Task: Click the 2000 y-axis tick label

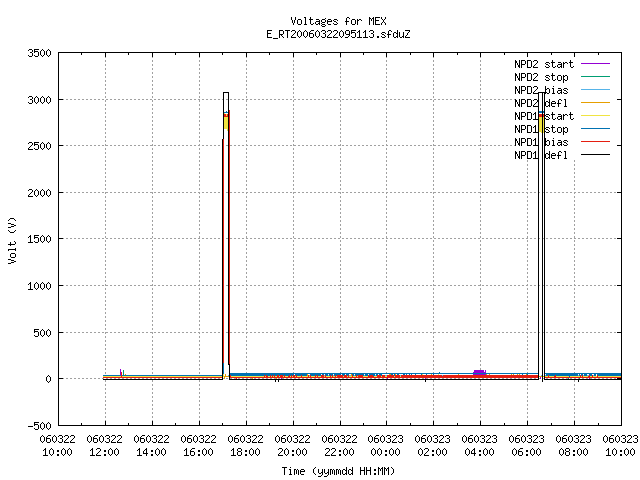Action: click(x=40, y=193)
